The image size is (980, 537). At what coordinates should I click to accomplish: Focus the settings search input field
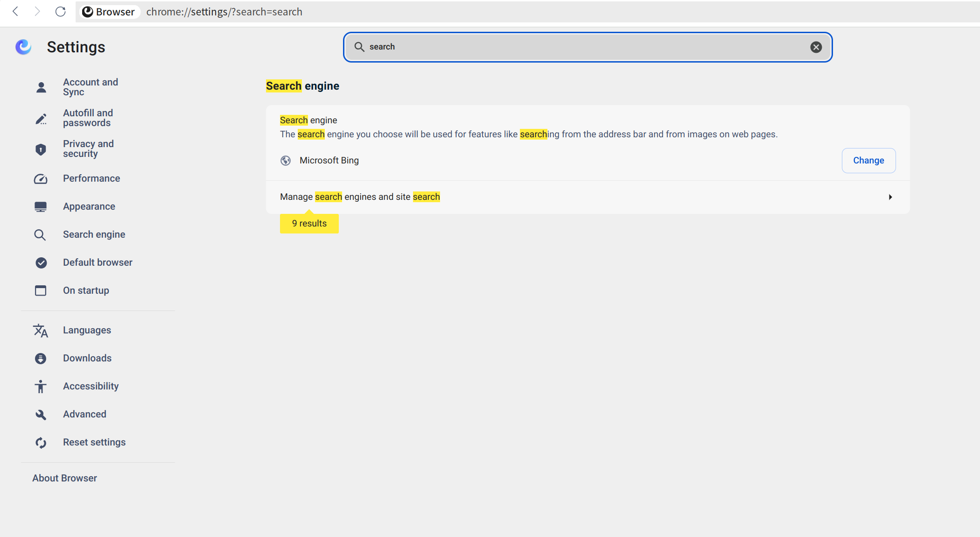coord(588,47)
